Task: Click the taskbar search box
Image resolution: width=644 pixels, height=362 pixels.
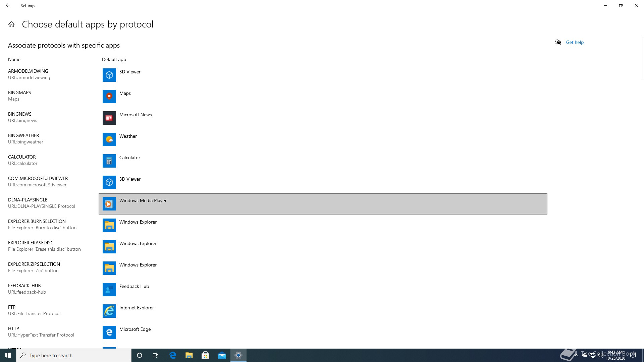Action: coord(74,355)
